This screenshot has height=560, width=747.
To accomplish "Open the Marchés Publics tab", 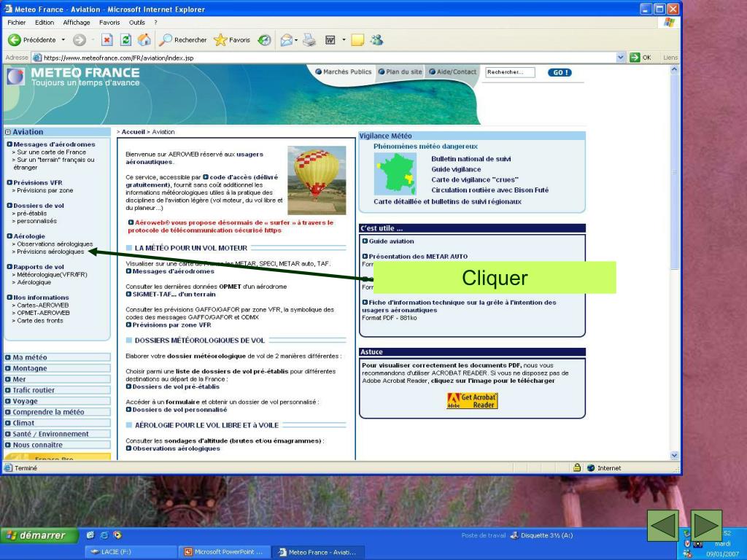I will point(344,72).
